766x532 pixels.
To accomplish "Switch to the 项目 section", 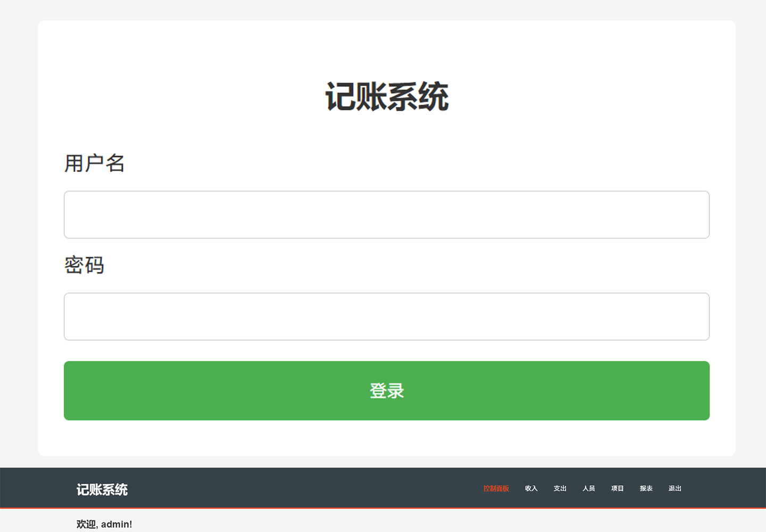I will 617,488.
